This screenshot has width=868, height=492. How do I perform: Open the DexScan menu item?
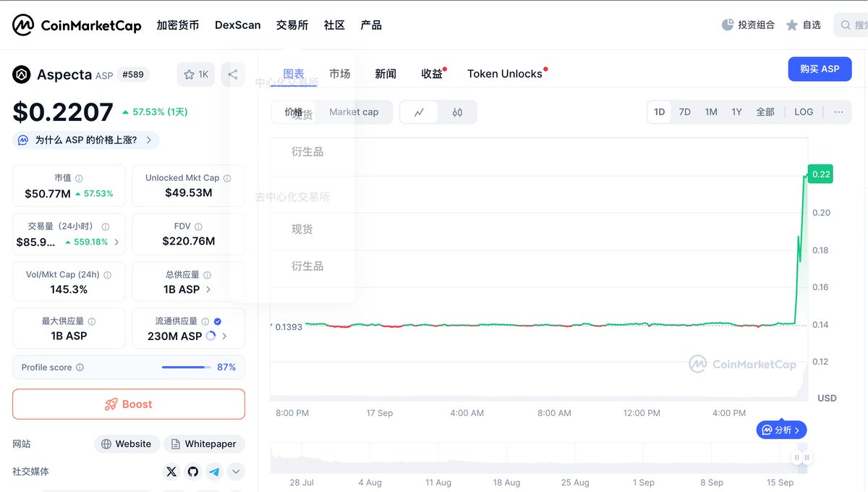[x=237, y=25]
